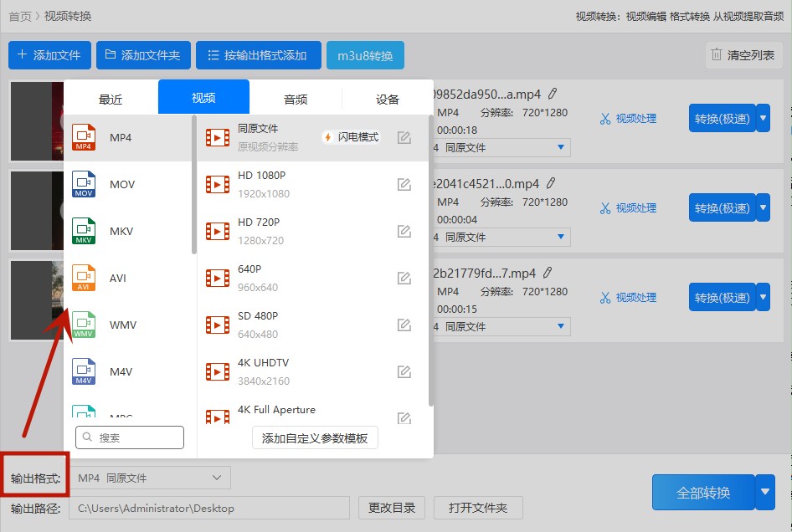Click the m3u8转换 button
This screenshot has width=792, height=532.
365,55
